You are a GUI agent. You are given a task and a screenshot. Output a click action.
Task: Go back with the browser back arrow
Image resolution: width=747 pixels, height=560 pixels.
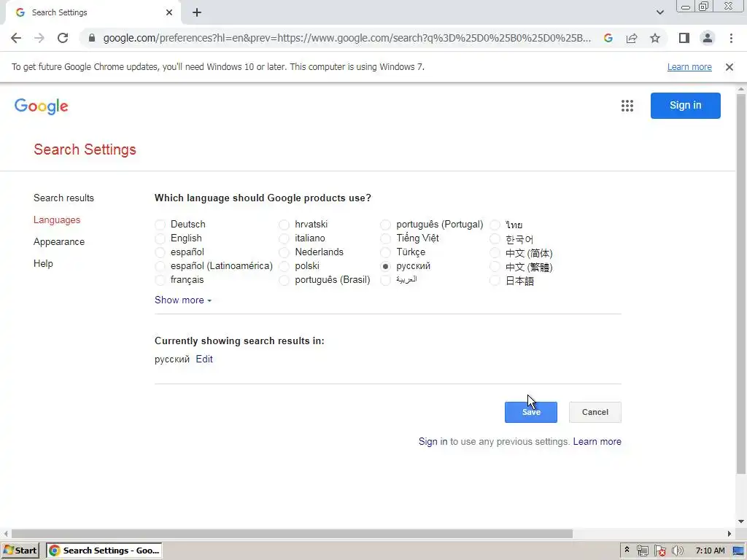pyautogui.click(x=16, y=38)
